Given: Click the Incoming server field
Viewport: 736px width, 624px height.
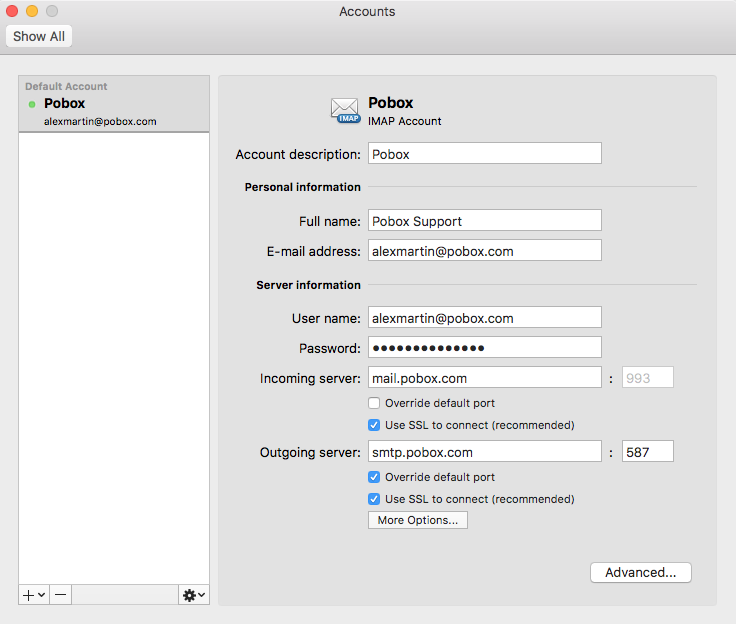Looking at the screenshot, I should tap(485, 378).
